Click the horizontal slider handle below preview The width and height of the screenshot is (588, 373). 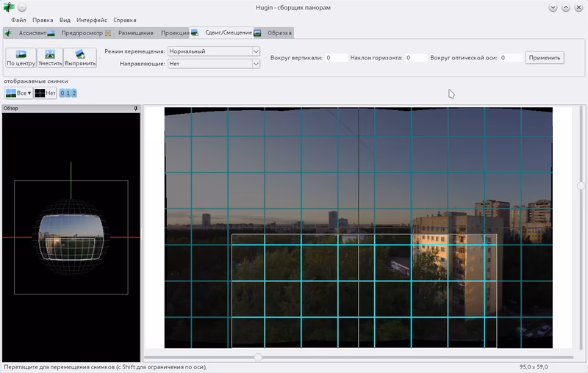tap(258, 358)
